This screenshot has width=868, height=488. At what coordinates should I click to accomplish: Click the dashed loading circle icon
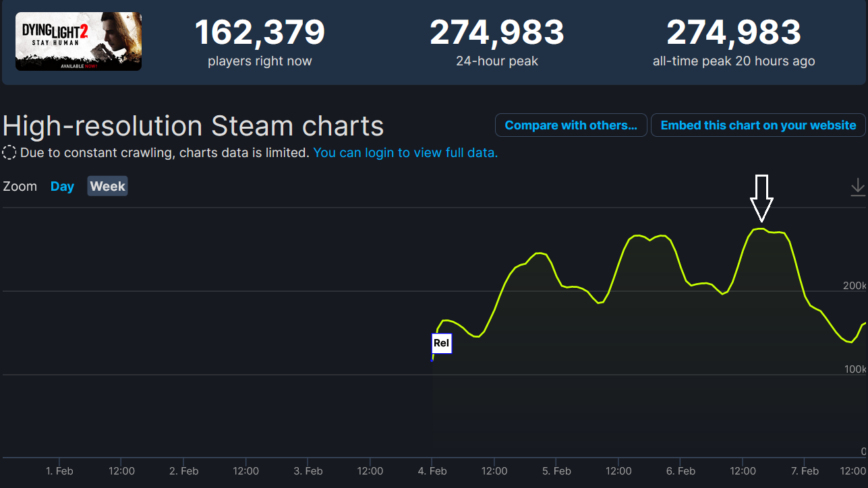pyautogui.click(x=9, y=152)
